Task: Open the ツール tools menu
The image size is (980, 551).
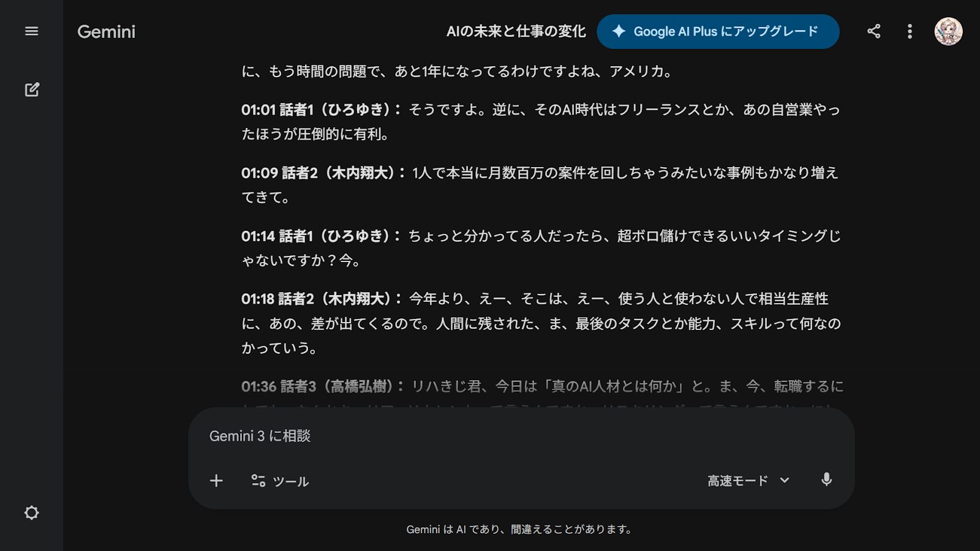Action: click(x=280, y=481)
